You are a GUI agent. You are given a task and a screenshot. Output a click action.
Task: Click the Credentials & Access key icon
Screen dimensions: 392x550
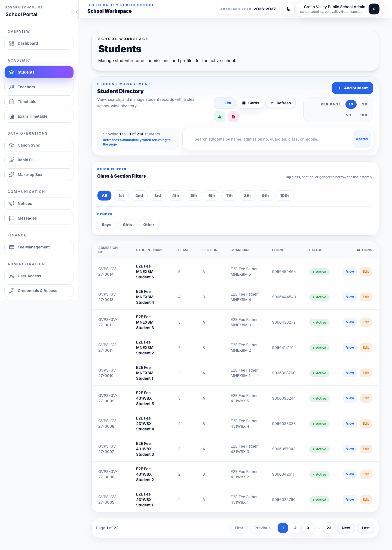(x=12, y=291)
